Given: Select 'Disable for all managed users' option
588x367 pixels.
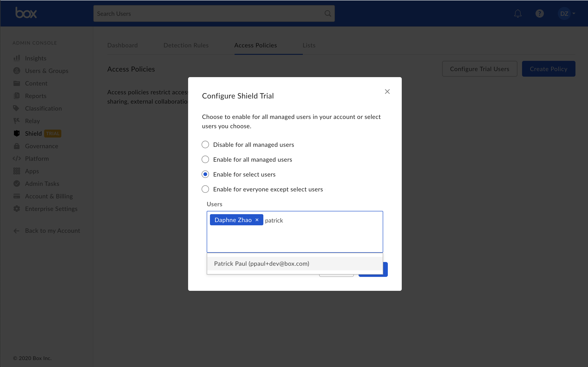Looking at the screenshot, I should (x=205, y=145).
